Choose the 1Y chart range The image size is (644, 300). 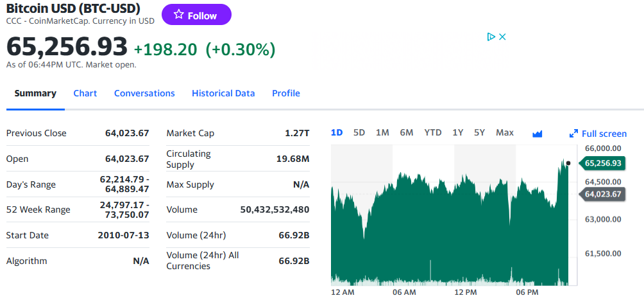tap(458, 132)
